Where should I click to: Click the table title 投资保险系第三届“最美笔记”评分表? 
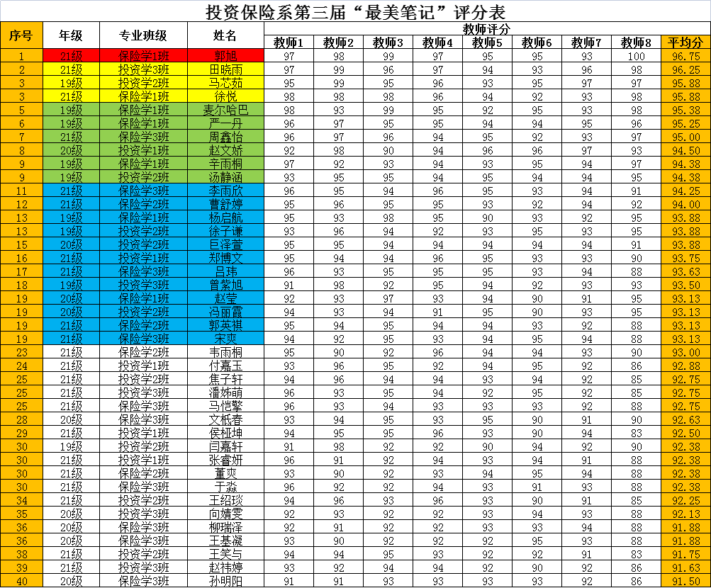click(355, 11)
